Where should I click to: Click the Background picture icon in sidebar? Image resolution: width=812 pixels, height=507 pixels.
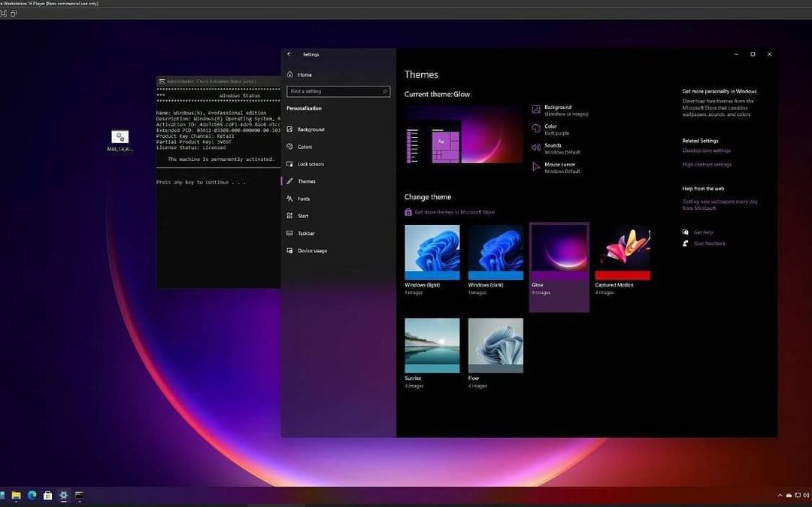[289, 129]
